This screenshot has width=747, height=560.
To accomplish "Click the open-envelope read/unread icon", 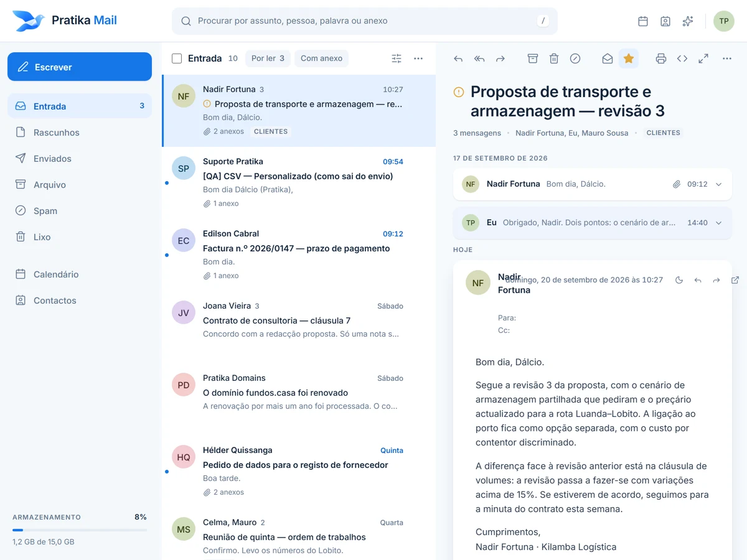I will tap(608, 58).
